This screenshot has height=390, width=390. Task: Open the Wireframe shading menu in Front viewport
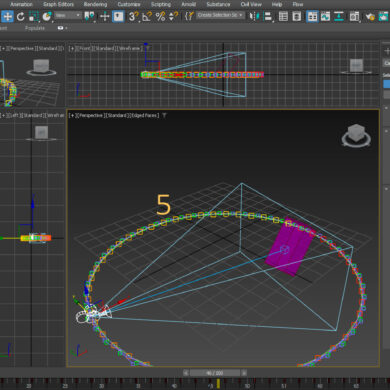pyautogui.click(x=130, y=48)
